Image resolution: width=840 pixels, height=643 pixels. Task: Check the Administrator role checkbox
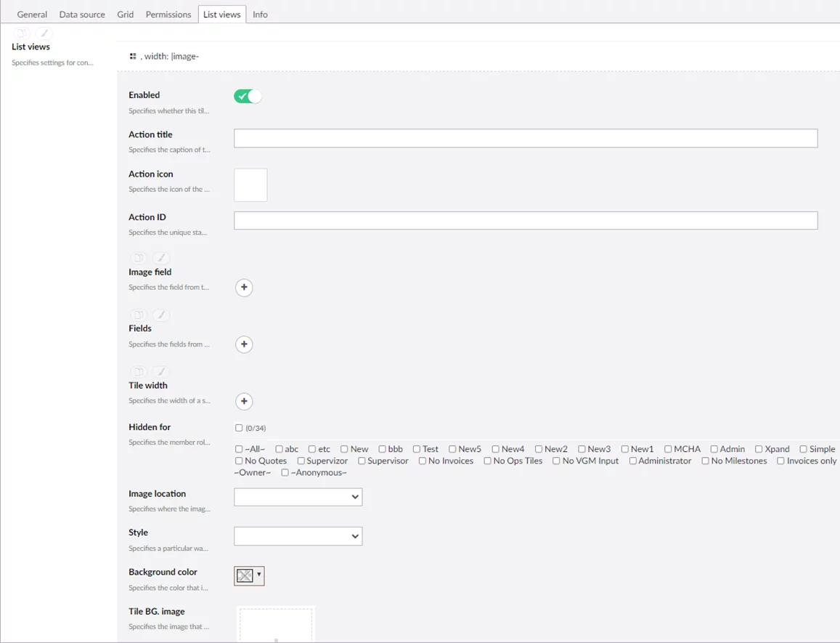[633, 461]
